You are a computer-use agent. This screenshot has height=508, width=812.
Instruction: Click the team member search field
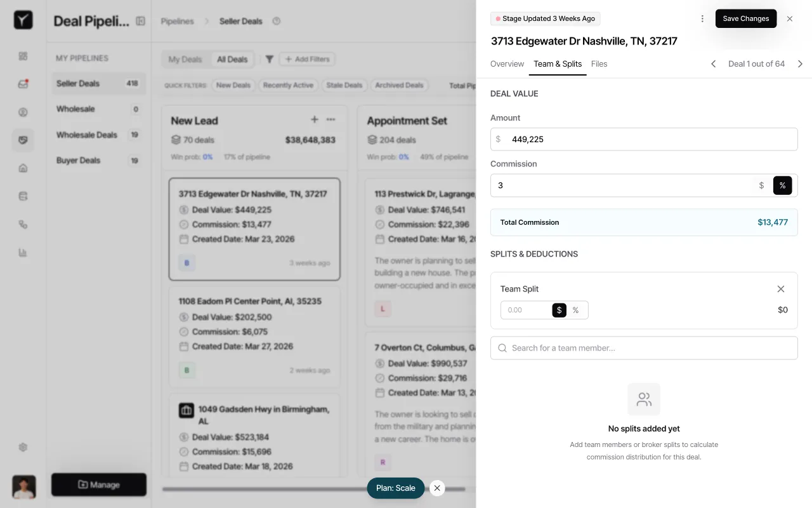tap(644, 348)
